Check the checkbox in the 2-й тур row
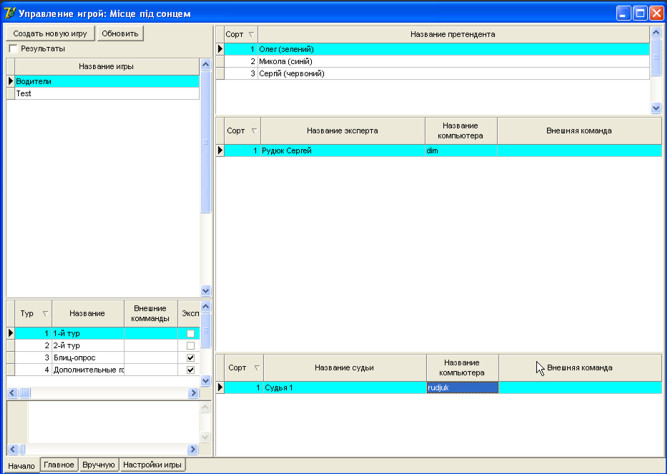The height and width of the screenshot is (474, 667). (x=191, y=346)
